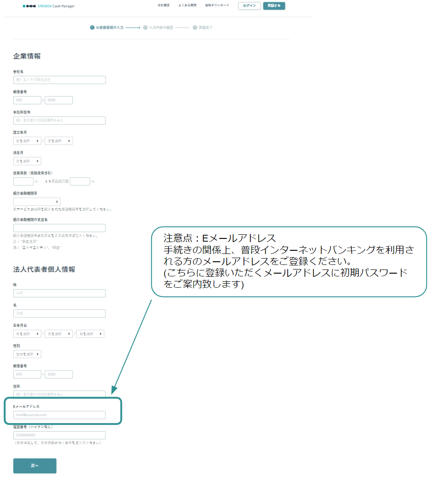The width and height of the screenshot is (448, 481).
Task: Select step 1 お客様情報の入力
Action: pyautogui.click(x=107, y=27)
